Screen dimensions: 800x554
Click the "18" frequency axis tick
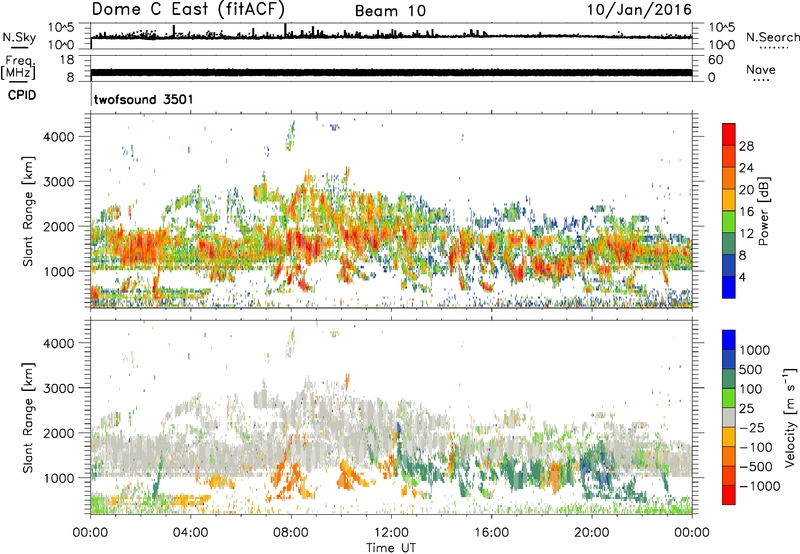point(67,60)
